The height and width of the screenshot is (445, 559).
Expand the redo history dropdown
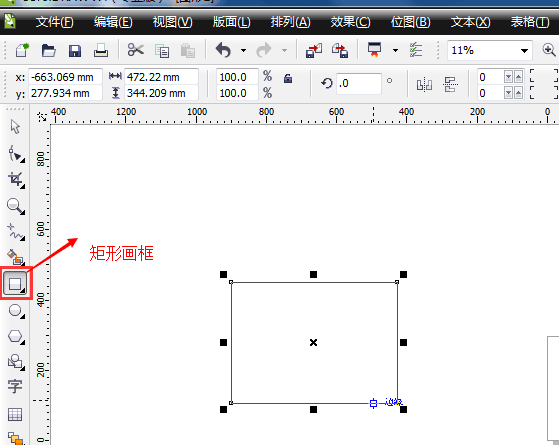(x=284, y=50)
